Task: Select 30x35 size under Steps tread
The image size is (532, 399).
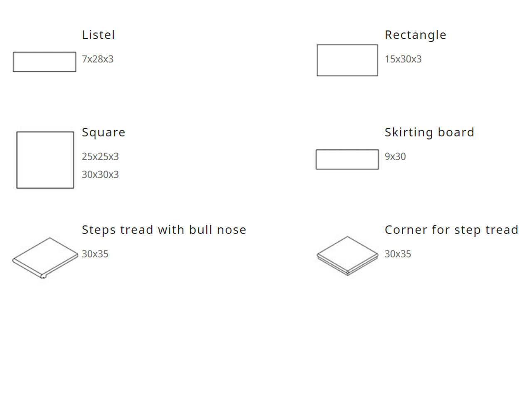Action: [95, 254]
